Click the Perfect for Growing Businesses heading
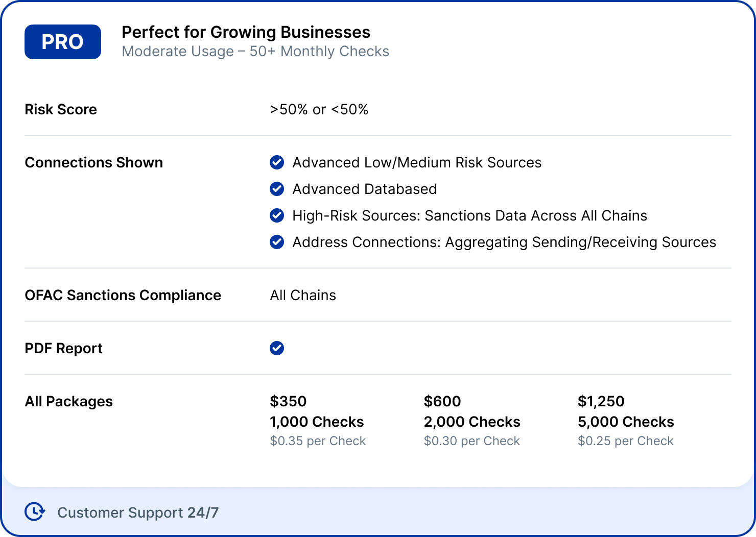Image resolution: width=756 pixels, height=537 pixels. [246, 32]
